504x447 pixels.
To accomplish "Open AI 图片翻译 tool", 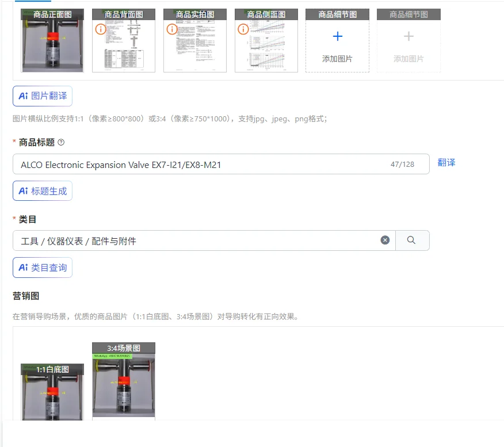I will point(43,95).
